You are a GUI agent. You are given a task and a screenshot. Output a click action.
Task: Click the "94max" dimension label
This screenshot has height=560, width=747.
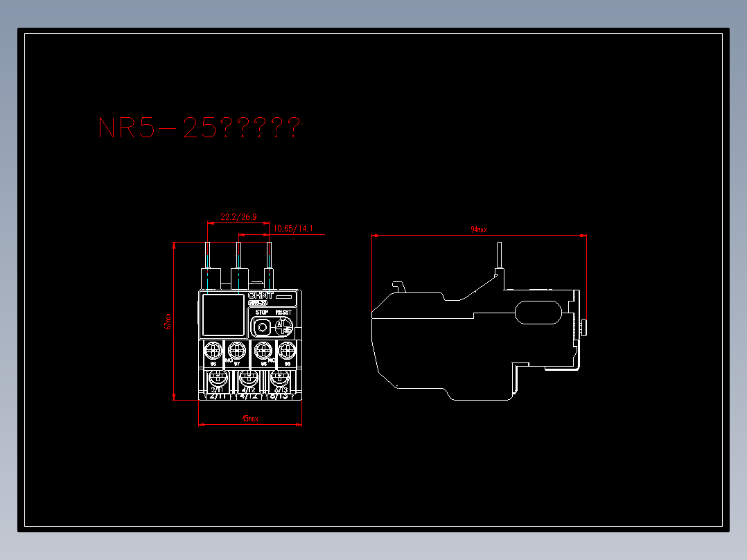tap(479, 229)
